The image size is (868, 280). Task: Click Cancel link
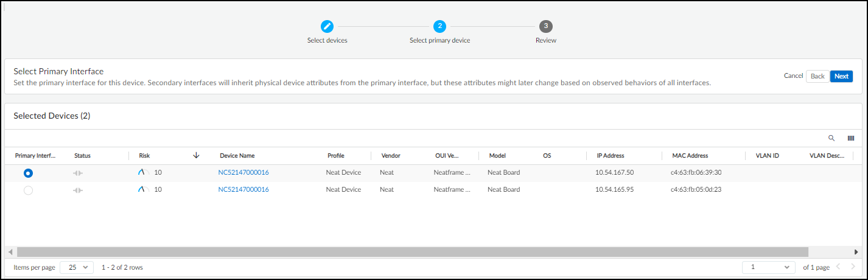point(793,76)
